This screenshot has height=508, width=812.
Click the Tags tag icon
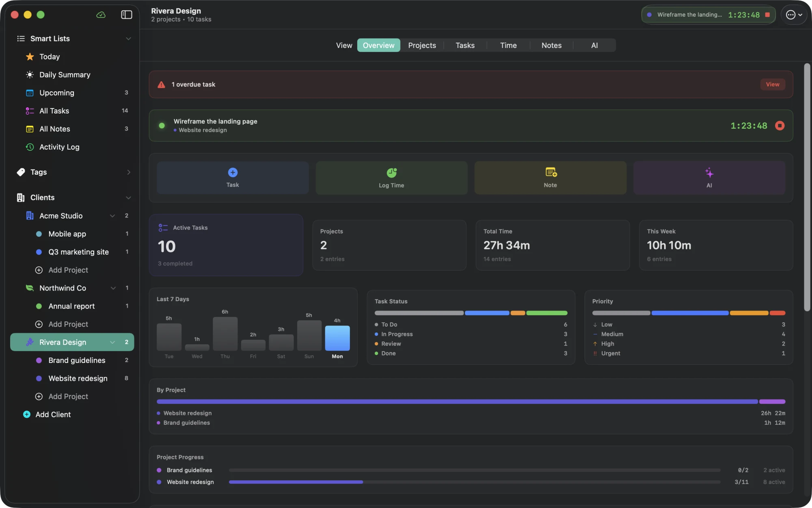click(21, 172)
